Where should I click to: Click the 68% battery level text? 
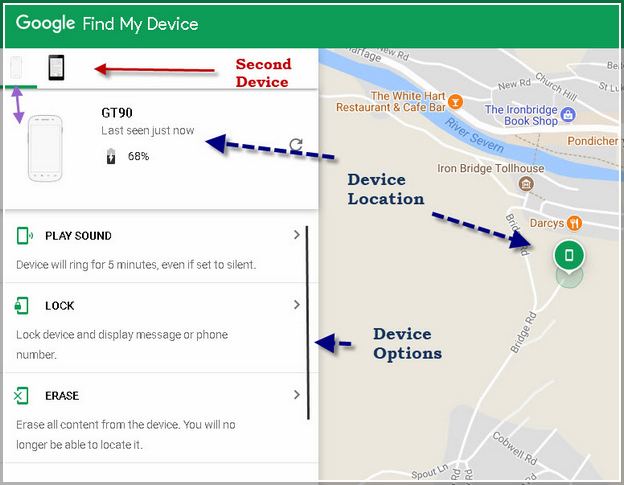138,156
